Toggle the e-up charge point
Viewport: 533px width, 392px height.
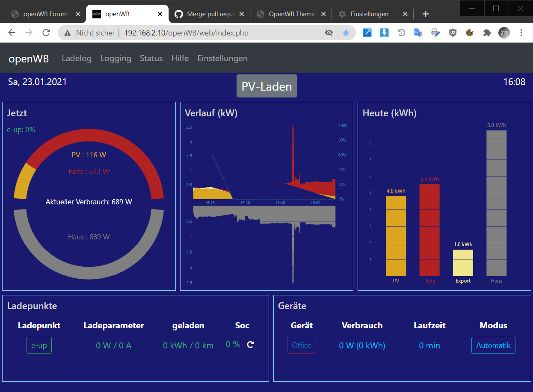tap(39, 345)
